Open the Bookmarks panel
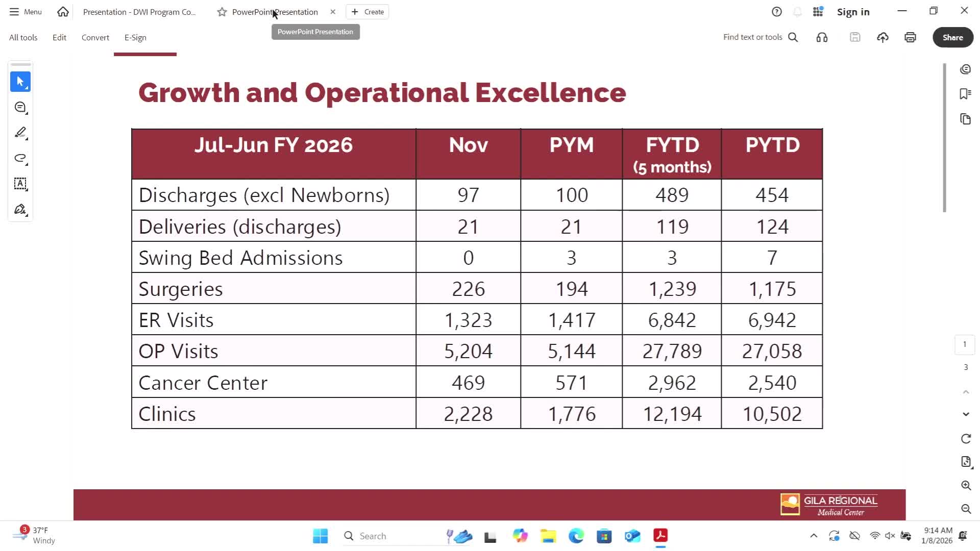980x551 pixels. point(965,94)
